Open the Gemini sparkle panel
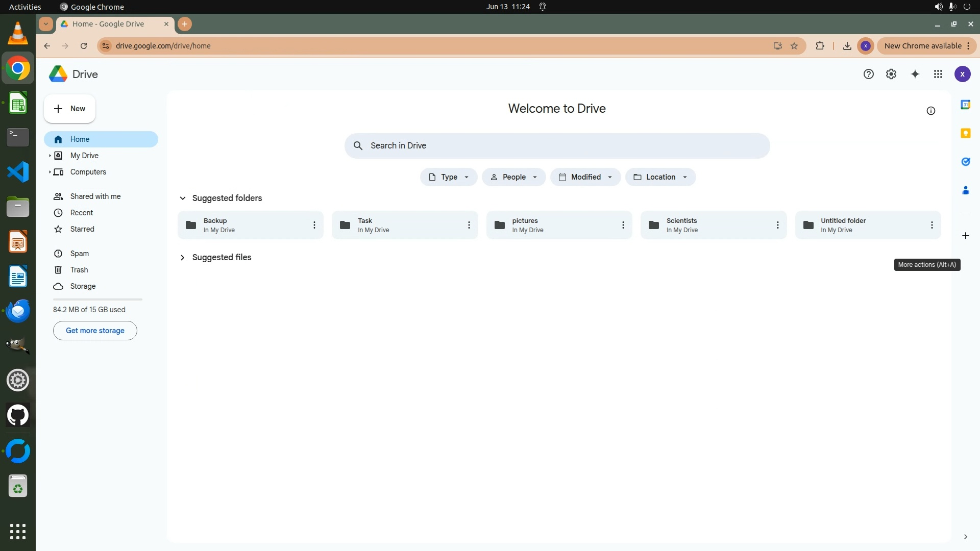 (915, 74)
